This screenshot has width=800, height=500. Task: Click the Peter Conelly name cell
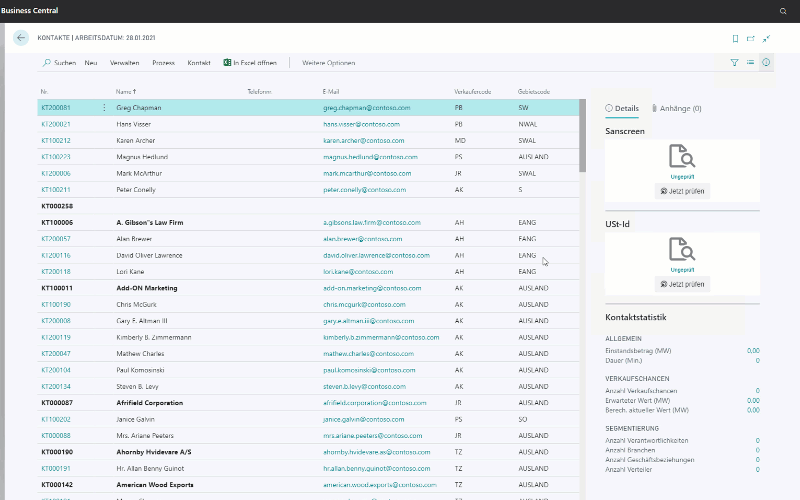(136, 190)
